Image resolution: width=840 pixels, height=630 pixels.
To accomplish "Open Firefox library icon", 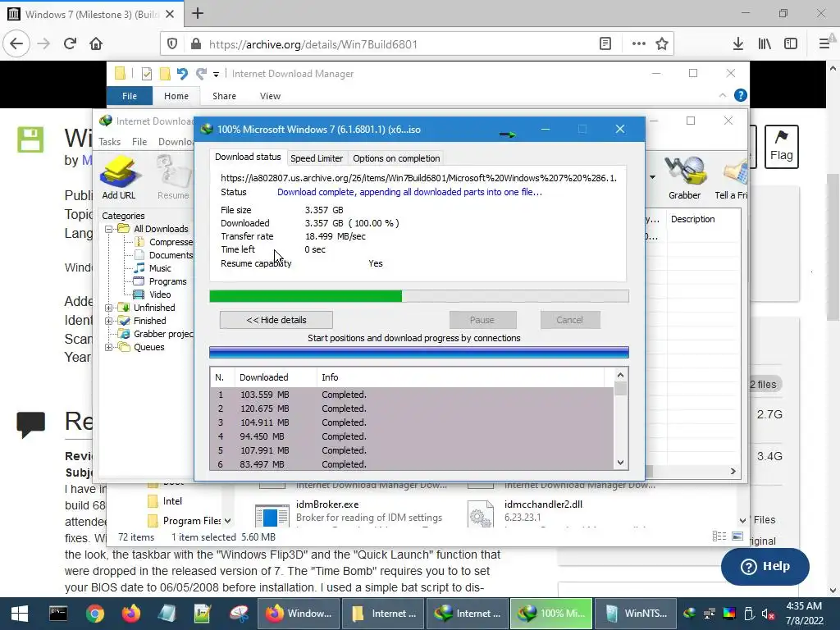I will [765, 44].
